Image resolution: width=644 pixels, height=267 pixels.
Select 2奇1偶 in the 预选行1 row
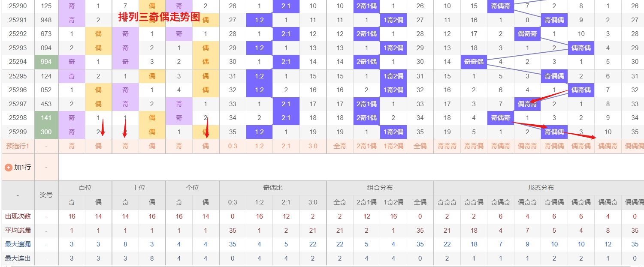[x=366, y=146]
